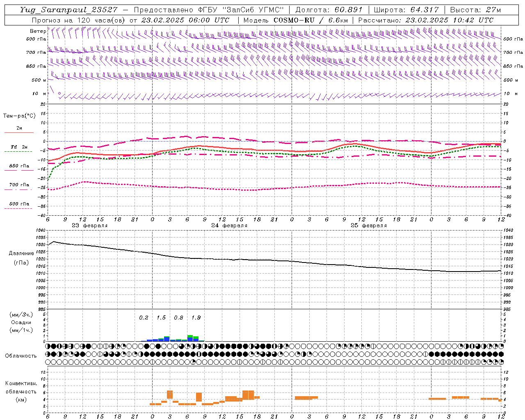The width and height of the screenshot is (525, 420).
Task: Click the (мм/3ч.) unit label
Action: (21, 315)
